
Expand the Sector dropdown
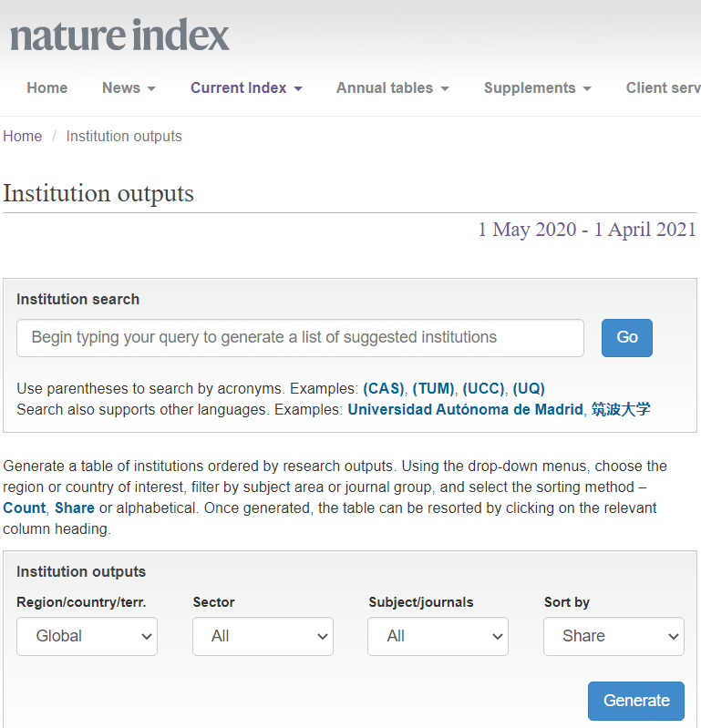(x=263, y=636)
